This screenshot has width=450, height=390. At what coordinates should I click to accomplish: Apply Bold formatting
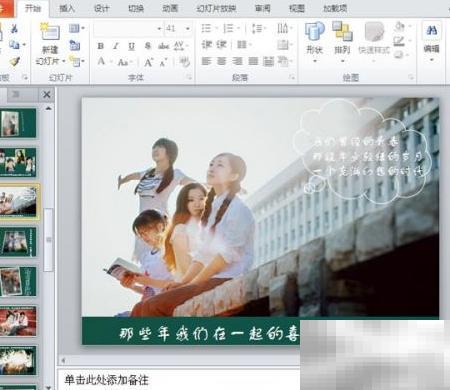(101, 46)
